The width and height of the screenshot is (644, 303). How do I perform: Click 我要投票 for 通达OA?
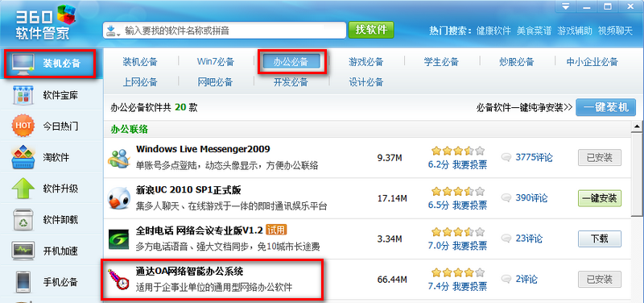point(470,286)
